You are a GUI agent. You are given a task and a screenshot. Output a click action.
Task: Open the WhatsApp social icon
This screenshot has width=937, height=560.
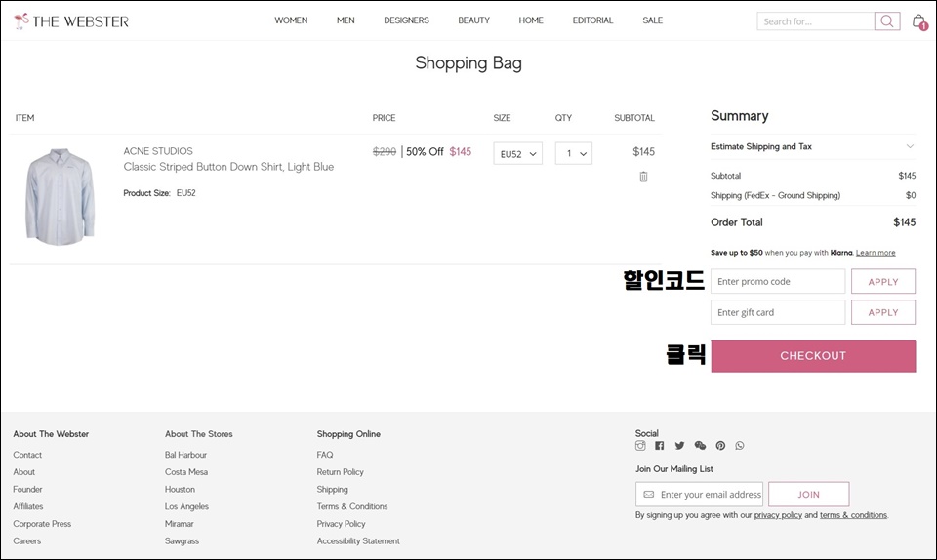pos(740,446)
